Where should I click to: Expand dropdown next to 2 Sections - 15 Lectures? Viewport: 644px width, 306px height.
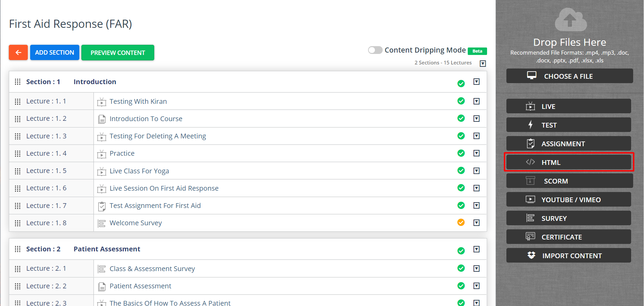tap(483, 63)
